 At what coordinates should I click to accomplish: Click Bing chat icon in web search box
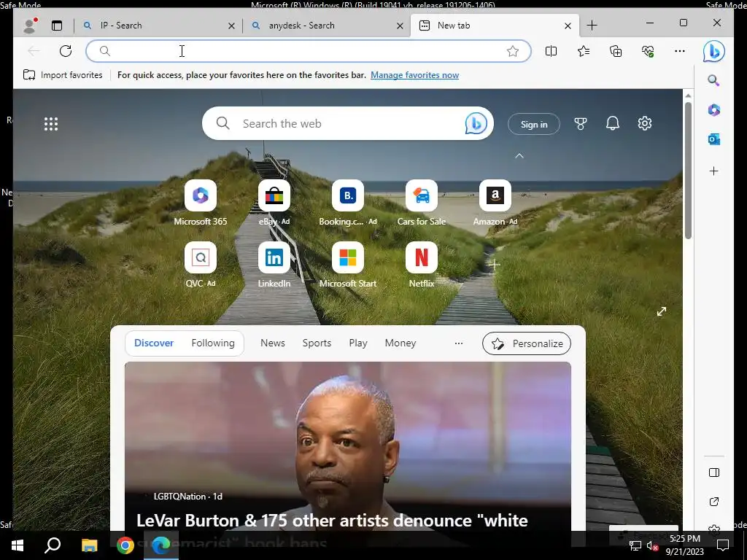point(476,123)
